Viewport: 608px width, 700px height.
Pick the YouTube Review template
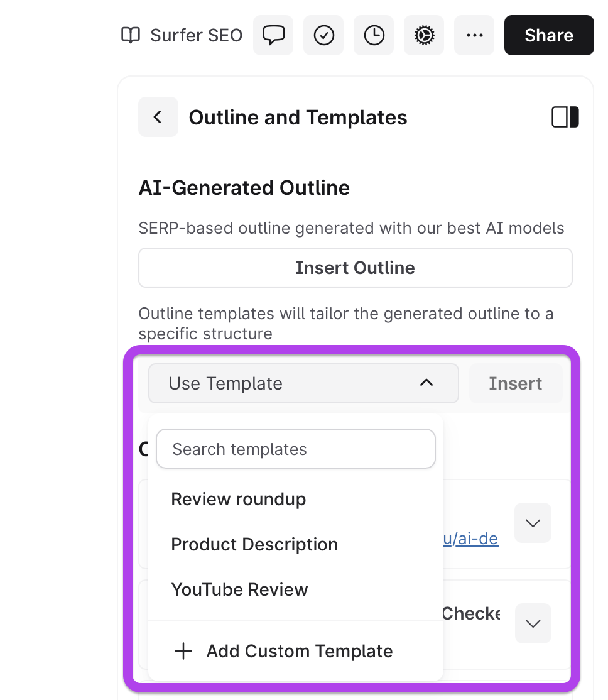[x=239, y=589]
